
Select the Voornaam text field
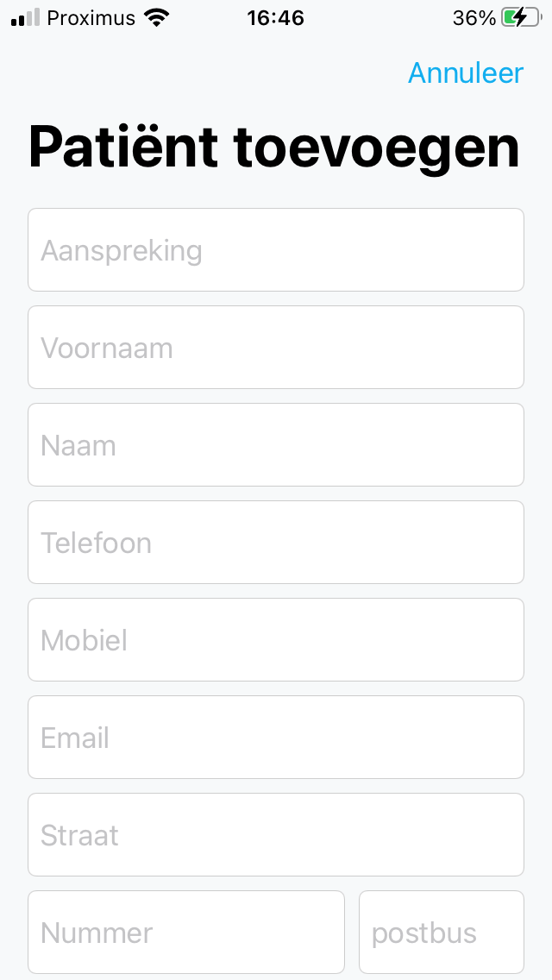276,347
